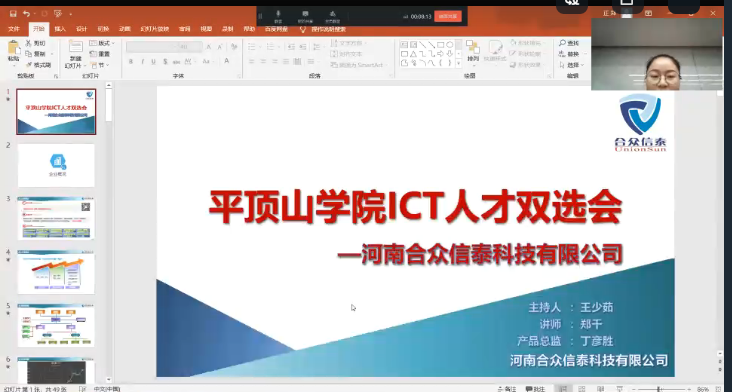Open the File (文件) menu
Screen dimensions: 732x392
14,29
